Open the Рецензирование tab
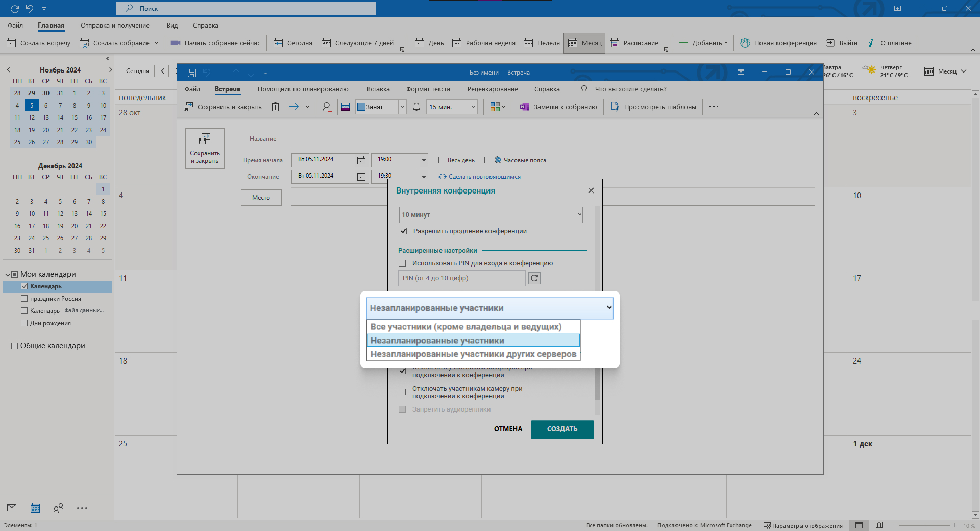The image size is (980, 531). click(493, 89)
